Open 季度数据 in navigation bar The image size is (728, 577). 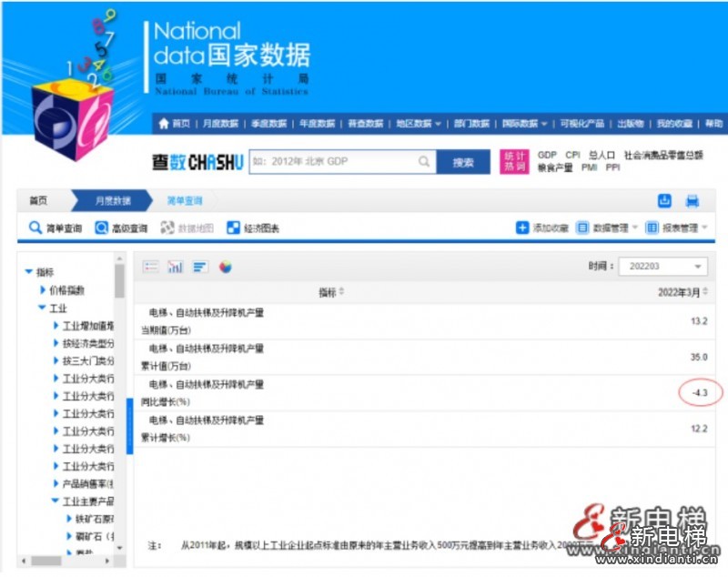268,124
